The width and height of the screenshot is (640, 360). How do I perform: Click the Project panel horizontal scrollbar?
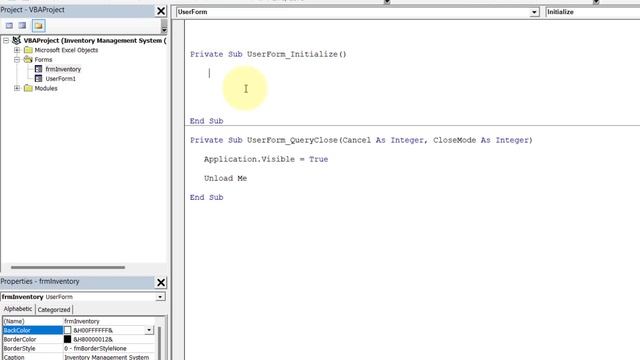(68, 267)
